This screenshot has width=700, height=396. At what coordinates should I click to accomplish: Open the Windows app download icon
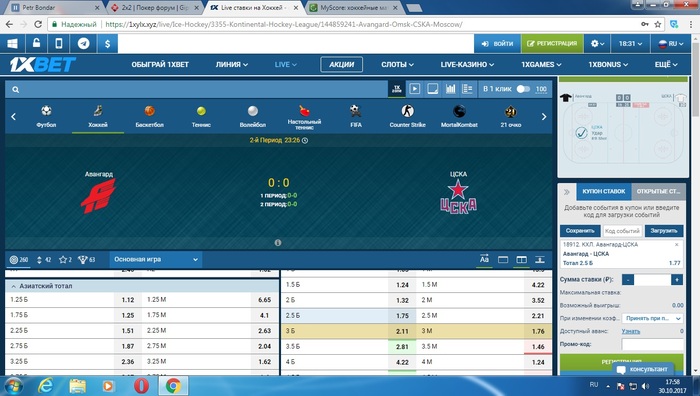tap(12, 44)
